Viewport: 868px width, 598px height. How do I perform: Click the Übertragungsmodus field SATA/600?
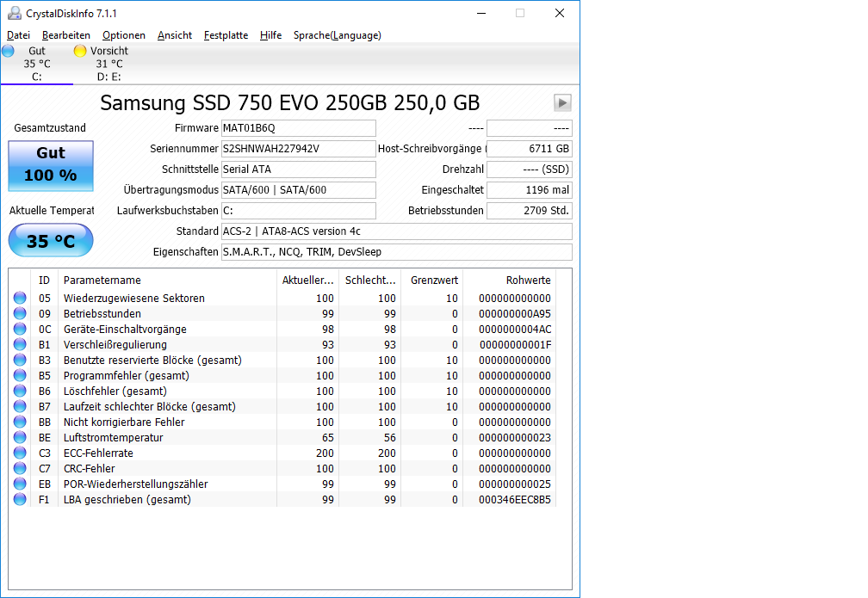tap(298, 190)
